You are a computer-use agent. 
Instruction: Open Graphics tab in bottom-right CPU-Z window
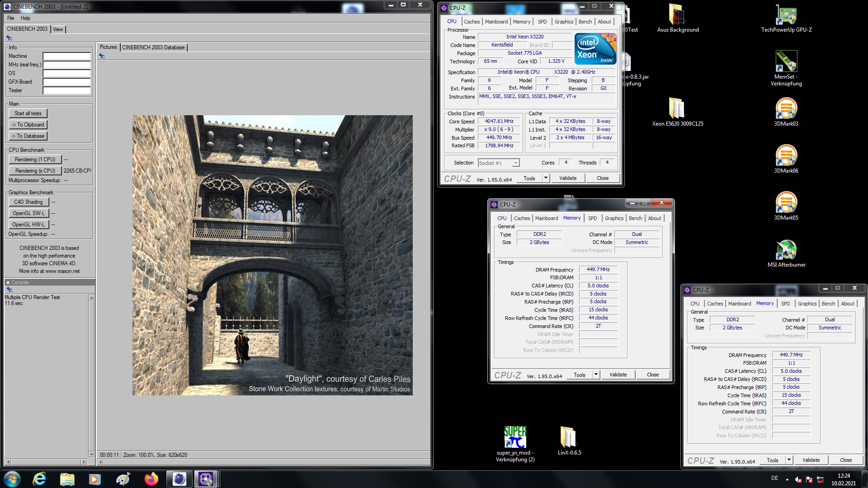(807, 304)
